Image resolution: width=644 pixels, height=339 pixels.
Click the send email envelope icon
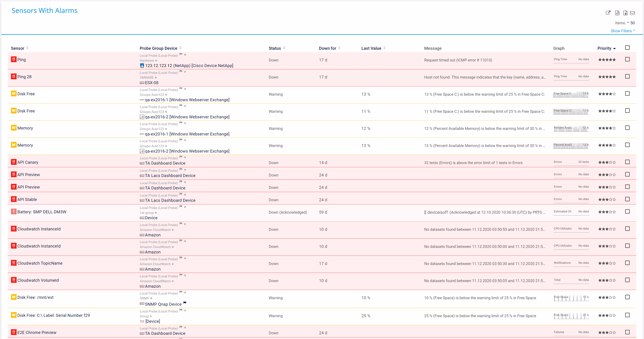click(x=633, y=13)
